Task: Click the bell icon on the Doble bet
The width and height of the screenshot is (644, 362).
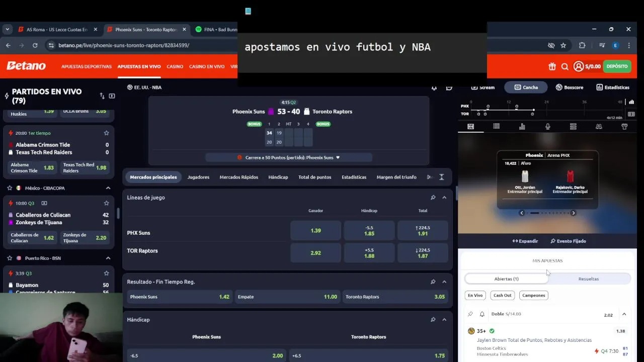Action: tap(482, 314)
